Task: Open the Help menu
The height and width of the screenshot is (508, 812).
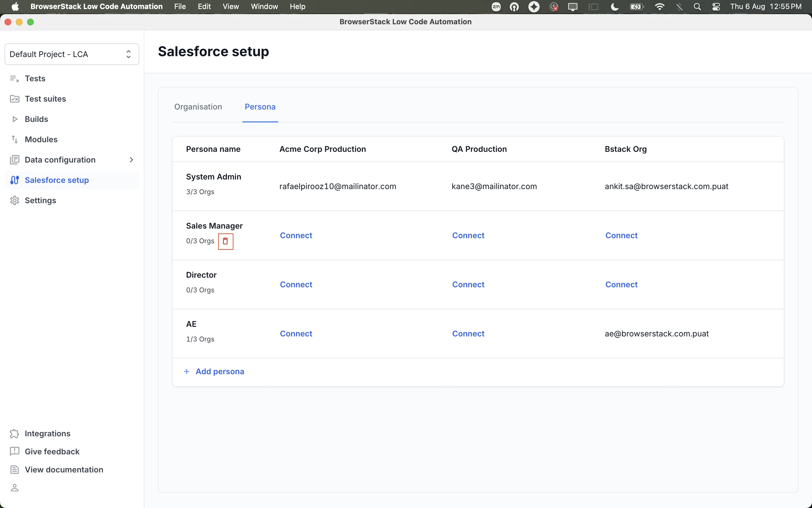Action: [297, 7]
